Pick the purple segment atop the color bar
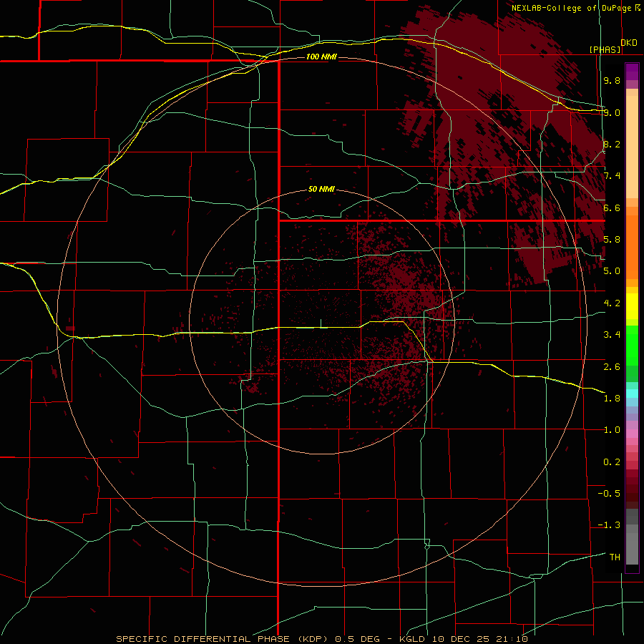This screenshot has height=644, width=644. 632,72
